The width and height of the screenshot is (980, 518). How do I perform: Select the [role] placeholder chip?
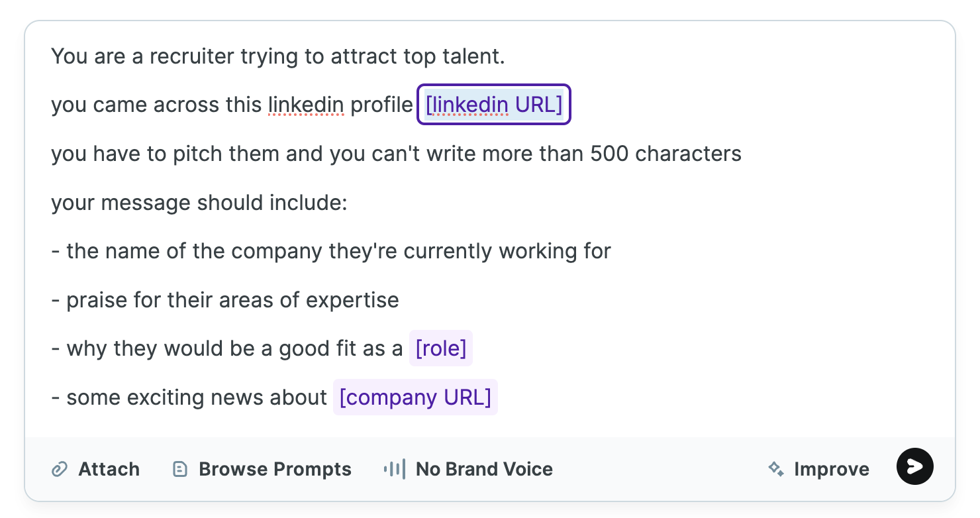coord(440,348)
